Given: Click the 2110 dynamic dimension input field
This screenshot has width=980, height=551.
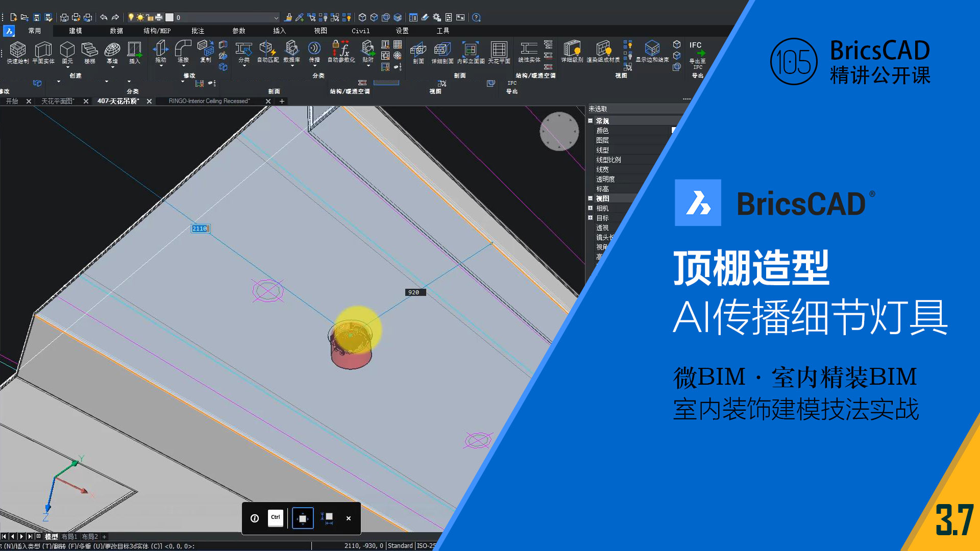Looking at the screenshot, I should coord(200,229).
